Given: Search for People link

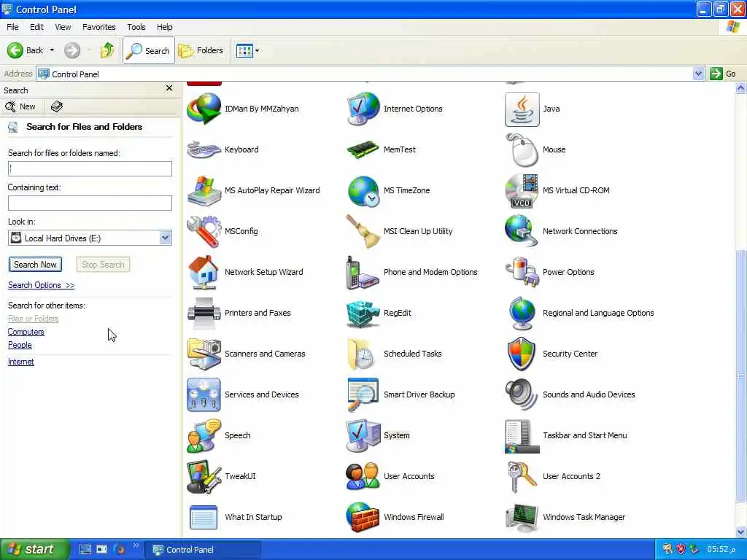Looking at the screenshot, I should pyautogui.click(x=20, y=345).
